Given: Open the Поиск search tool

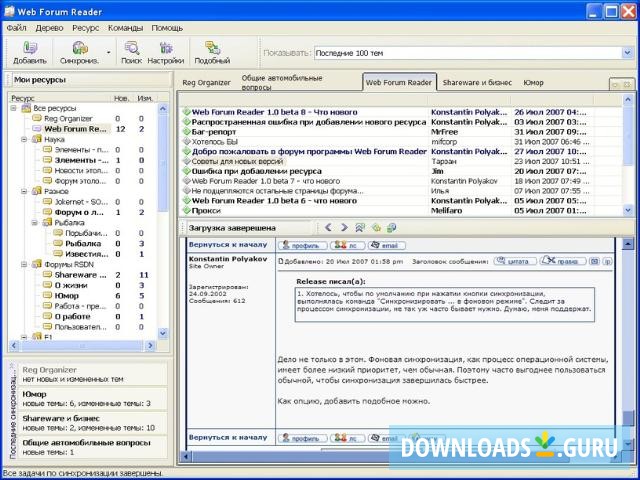Looking at the screenshot, I should 131,53.
